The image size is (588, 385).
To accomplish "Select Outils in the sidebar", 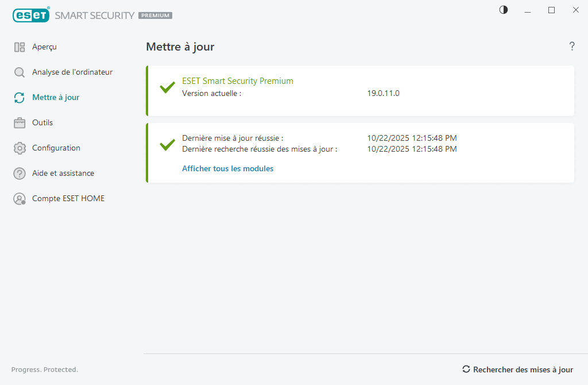I will [42, 123].
